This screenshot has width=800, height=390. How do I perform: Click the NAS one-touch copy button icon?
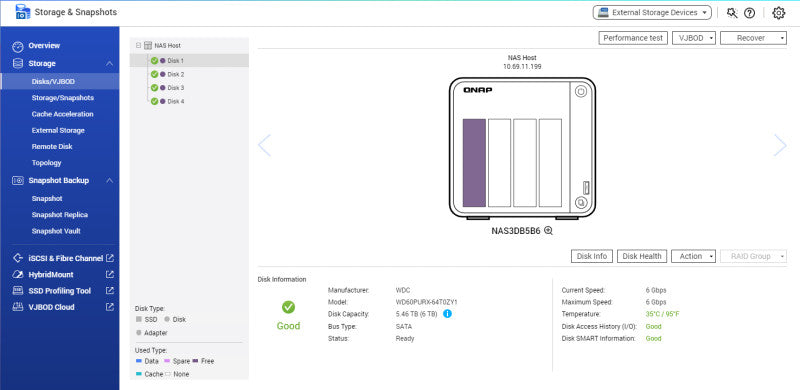click(581, 203)
